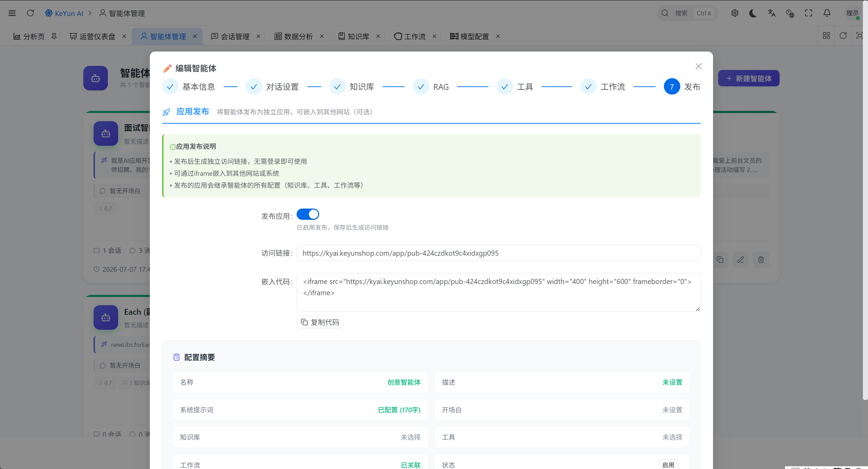
Task: Click 新建智能体 button
Action: (x=749, y=79)
